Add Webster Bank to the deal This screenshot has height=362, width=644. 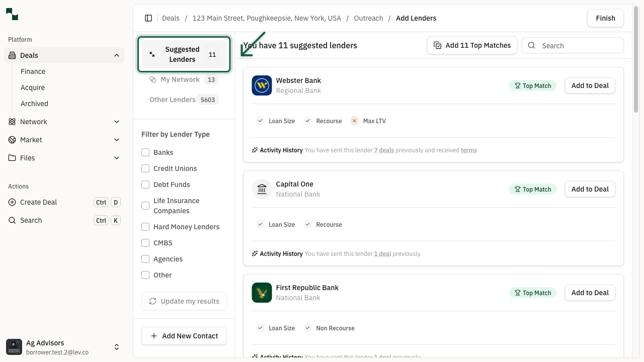click(x=590, y=85)
